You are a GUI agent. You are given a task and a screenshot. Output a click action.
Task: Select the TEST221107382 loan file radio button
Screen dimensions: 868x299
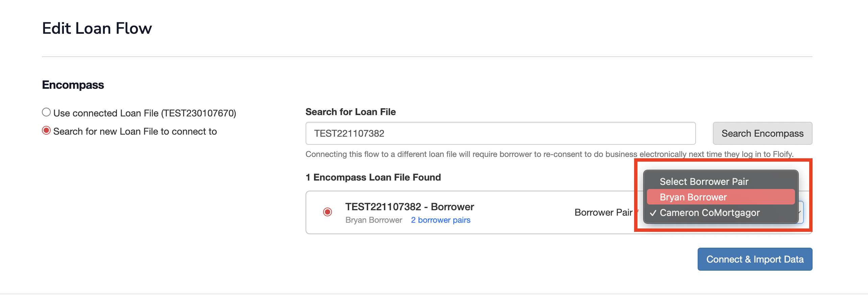(x=327, y=212)
